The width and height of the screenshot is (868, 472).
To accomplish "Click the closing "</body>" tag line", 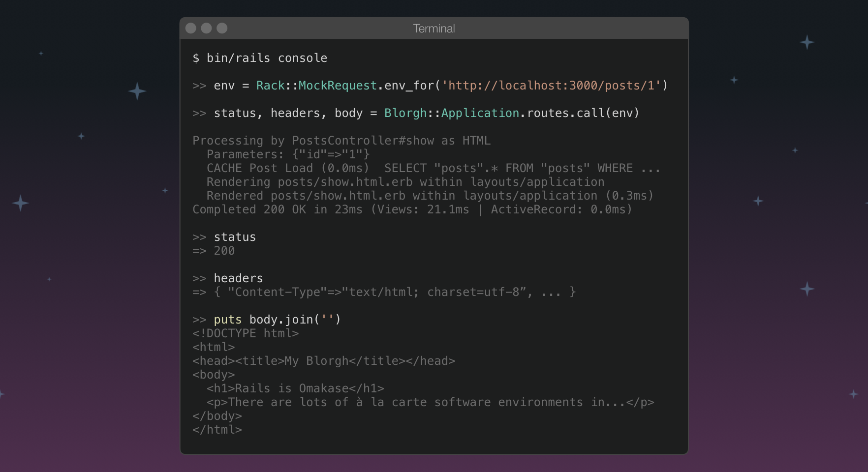I will [x=217, y=416].
